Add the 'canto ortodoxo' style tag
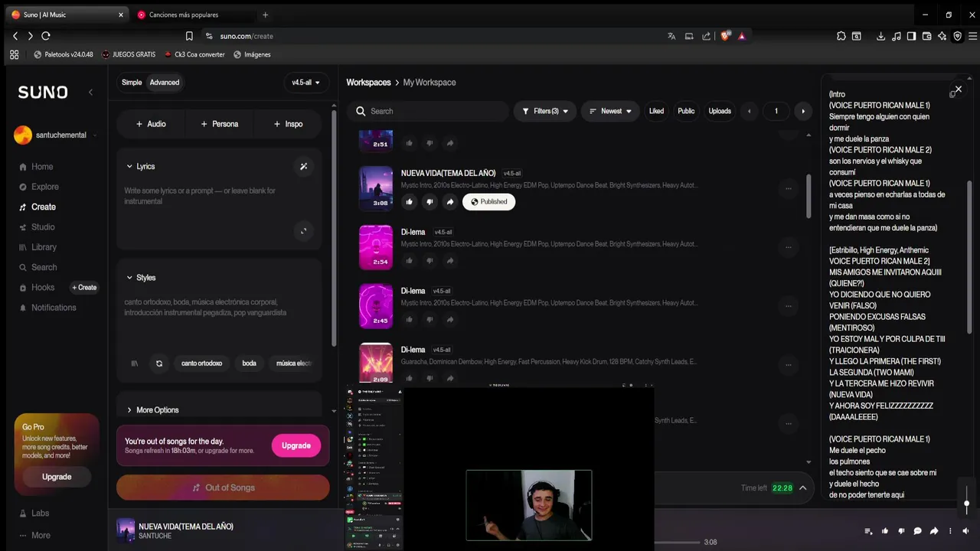 point(202,364)
